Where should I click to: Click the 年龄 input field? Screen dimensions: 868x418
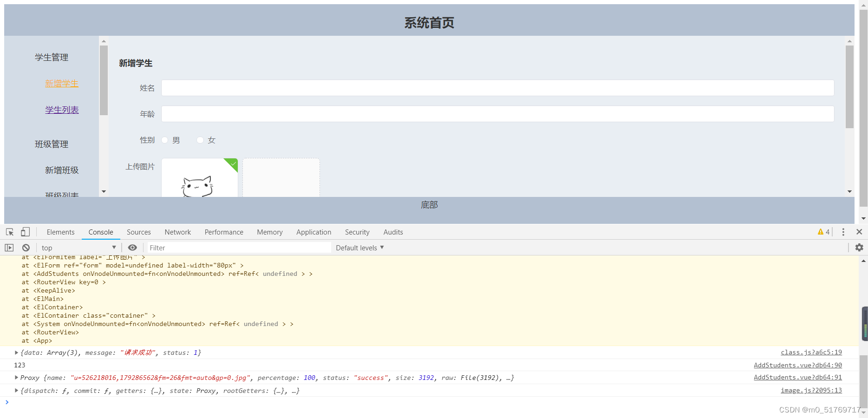pyautogui.click(x=497, y=114)
